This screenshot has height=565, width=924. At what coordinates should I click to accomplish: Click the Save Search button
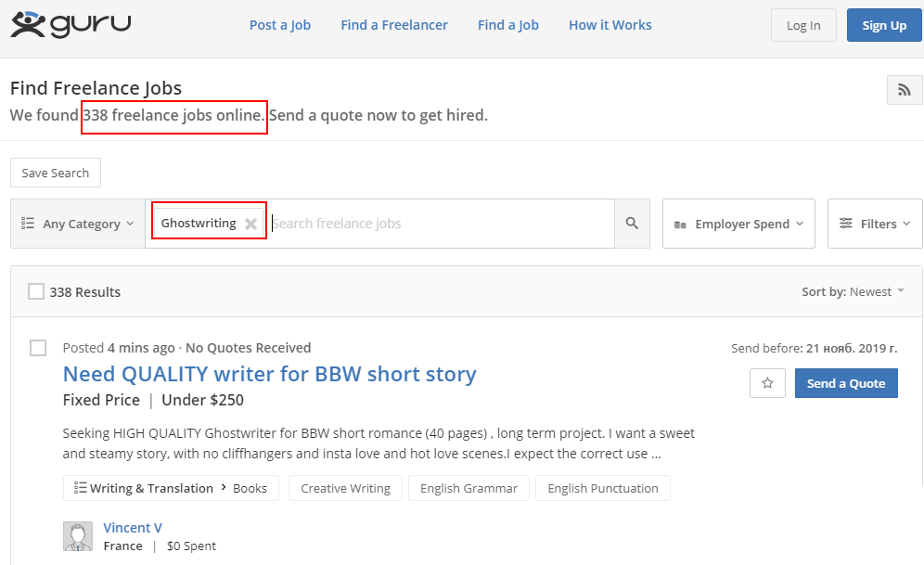pos(56,173)
